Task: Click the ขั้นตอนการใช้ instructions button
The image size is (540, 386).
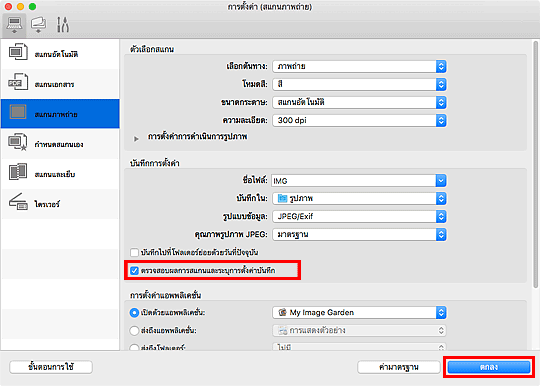Action: pyautogui.click(x=51, y=367)
